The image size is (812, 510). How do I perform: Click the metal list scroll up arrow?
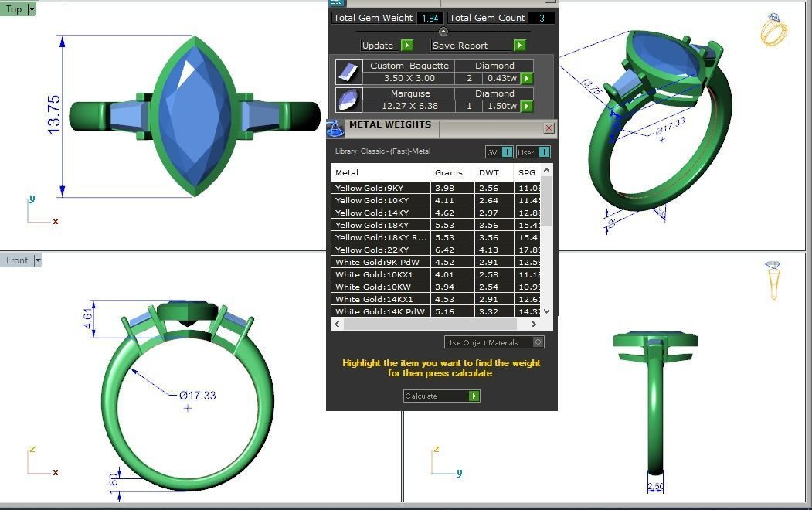click(546, 170)
